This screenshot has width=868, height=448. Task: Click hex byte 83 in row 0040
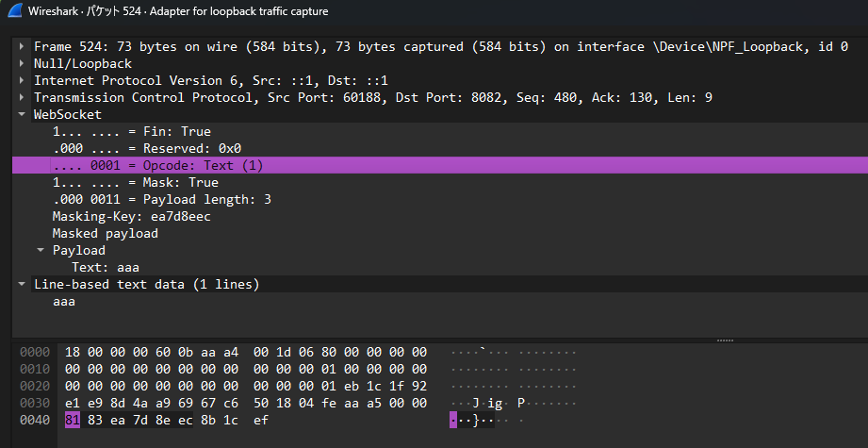click(x=95, y=421)
